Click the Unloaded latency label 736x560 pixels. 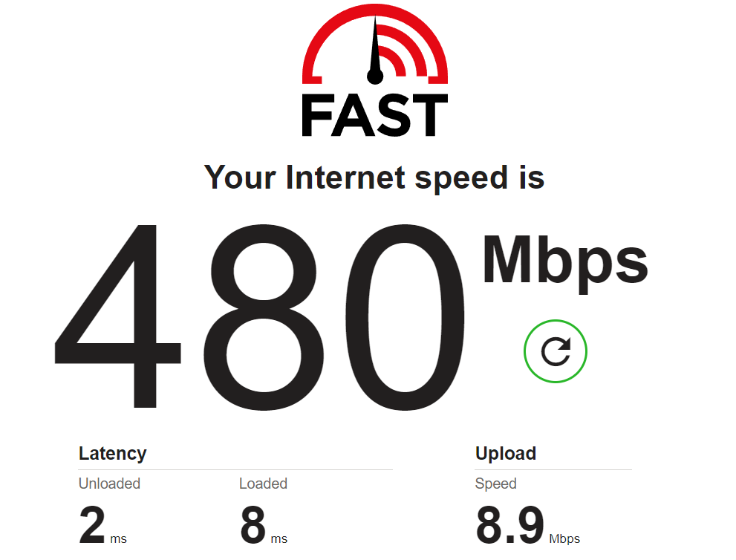(x=109, y=484)
